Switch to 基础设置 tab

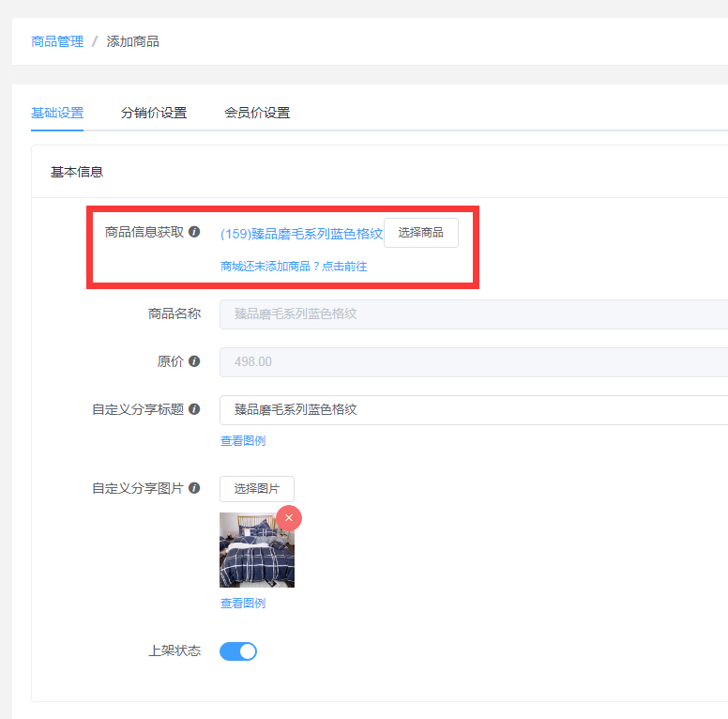point(57,113)
